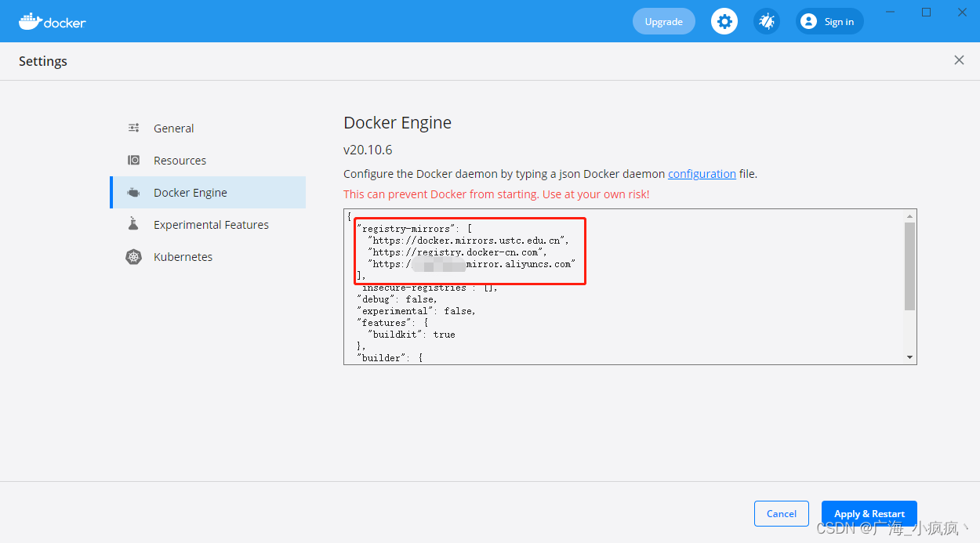Click the editor scrollbar down arrow
This screenshot has width=980, height=543.
tap(909, 357)
